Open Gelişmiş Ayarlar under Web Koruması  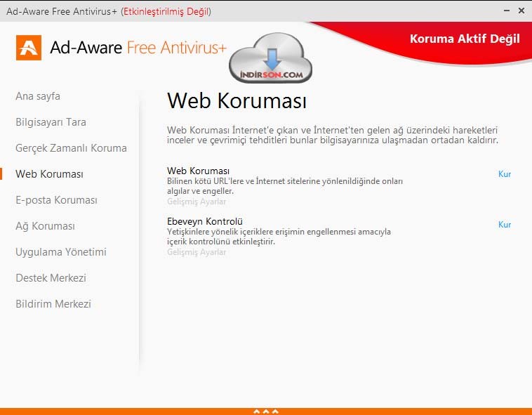click(197, 202)
